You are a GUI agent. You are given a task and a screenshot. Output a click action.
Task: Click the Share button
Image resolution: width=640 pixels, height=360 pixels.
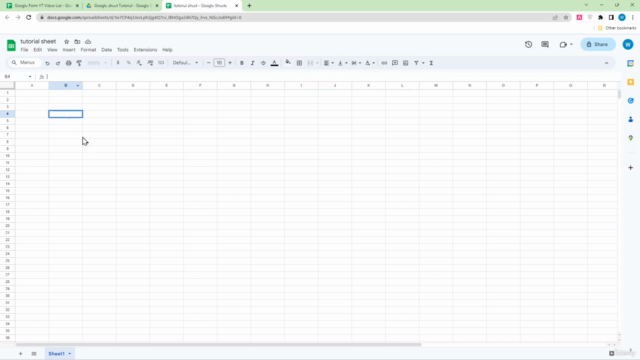(x=598, y=44)
